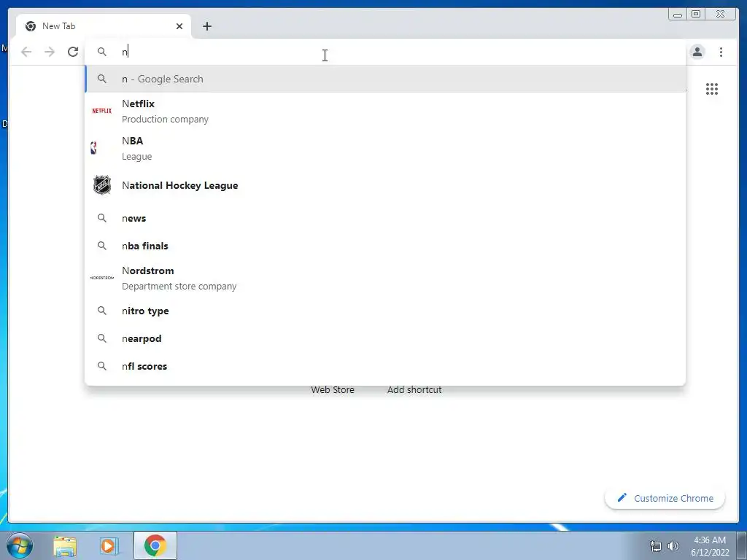Choose the 'nitro type' suggestion
Screen dimensions: 747x560
(x=385, y=311)
